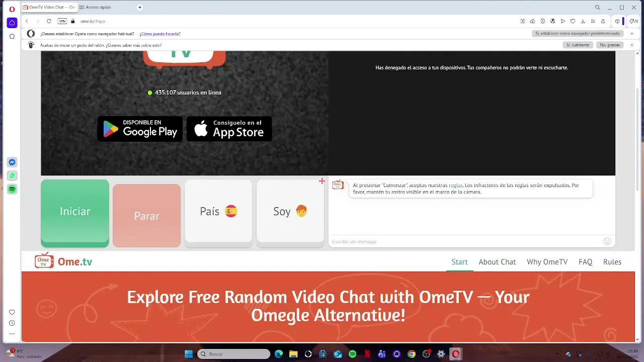644x362 pixels.
Task: Open Google Chrome from the taskbar
Action: coord(412,354)
